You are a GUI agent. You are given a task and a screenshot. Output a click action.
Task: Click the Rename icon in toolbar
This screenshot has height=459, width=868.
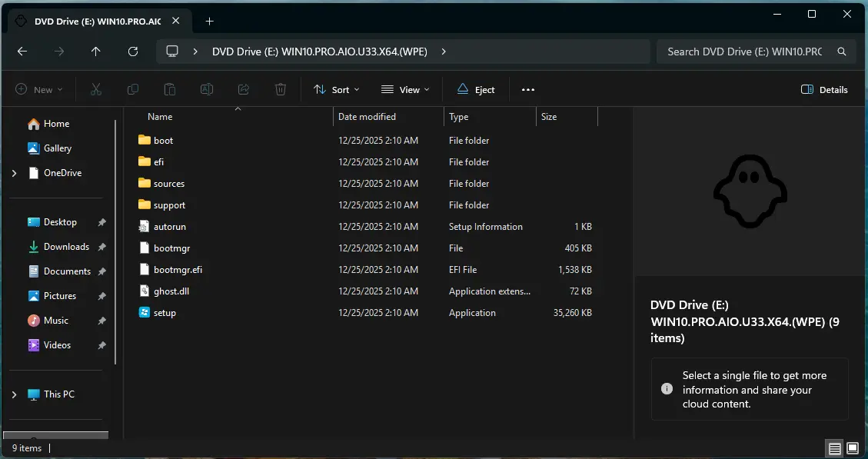tap(207, 89)
